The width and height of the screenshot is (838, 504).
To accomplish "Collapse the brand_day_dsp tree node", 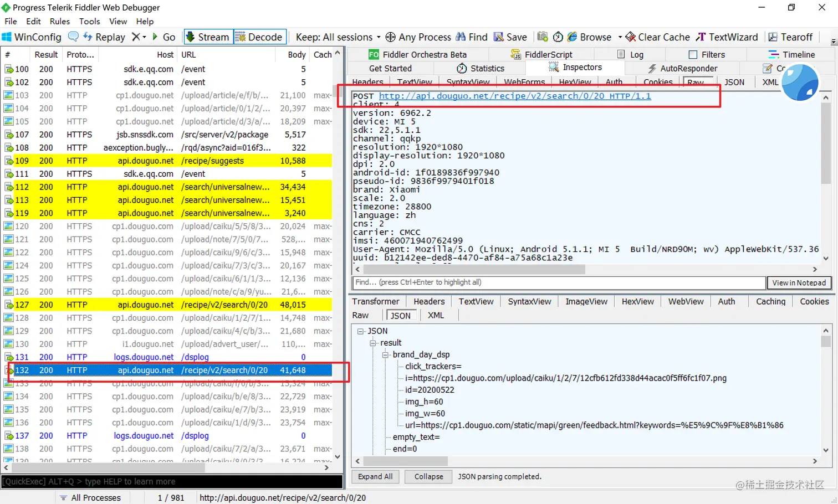I will [386, 354].
